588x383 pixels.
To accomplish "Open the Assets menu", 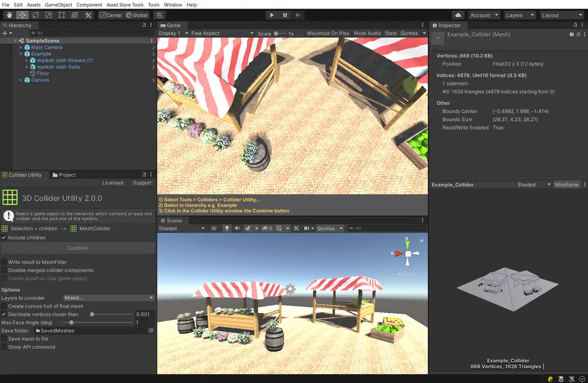I will pos(34,4).
